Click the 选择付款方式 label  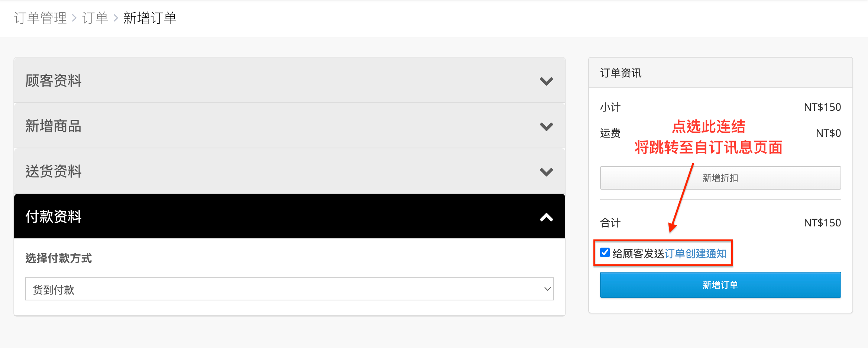coord(58,258)
